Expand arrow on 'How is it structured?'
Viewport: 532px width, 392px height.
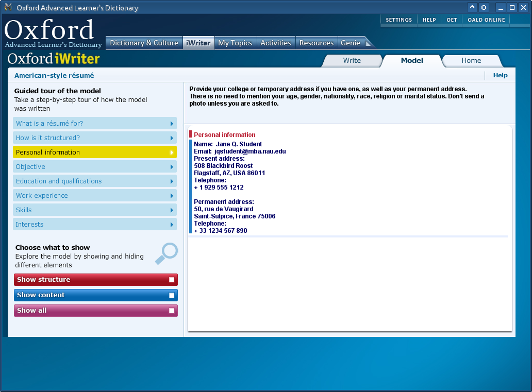click(x=172, y=138)
